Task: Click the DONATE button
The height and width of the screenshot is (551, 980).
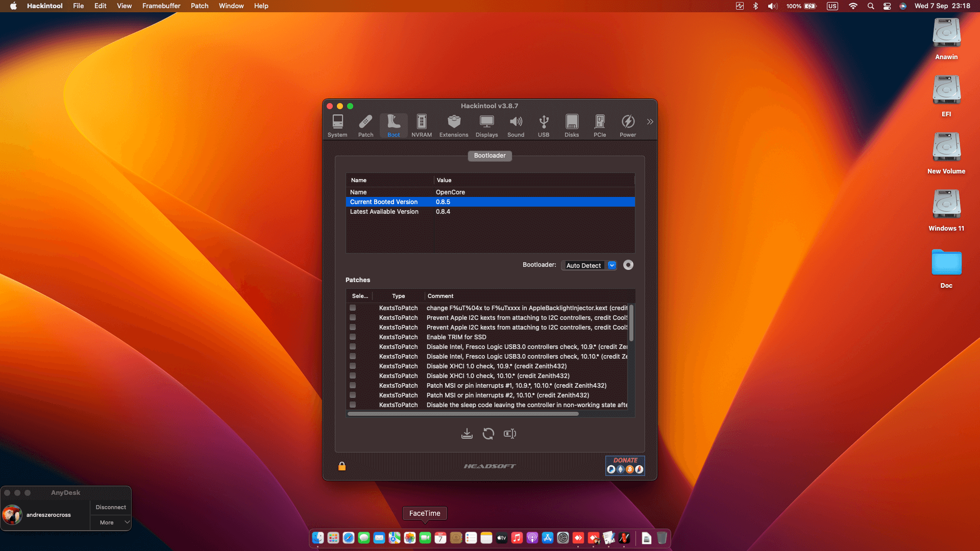Action: pyautogui.click(x=625, y=465)
